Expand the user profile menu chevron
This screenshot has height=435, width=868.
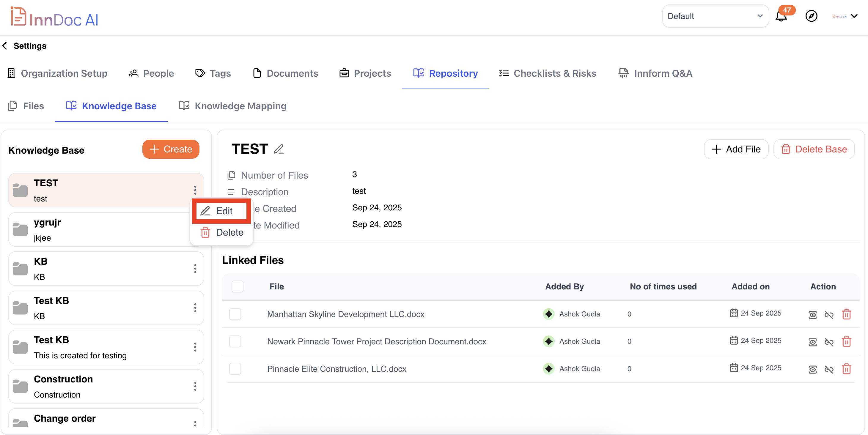pos(854,16)
